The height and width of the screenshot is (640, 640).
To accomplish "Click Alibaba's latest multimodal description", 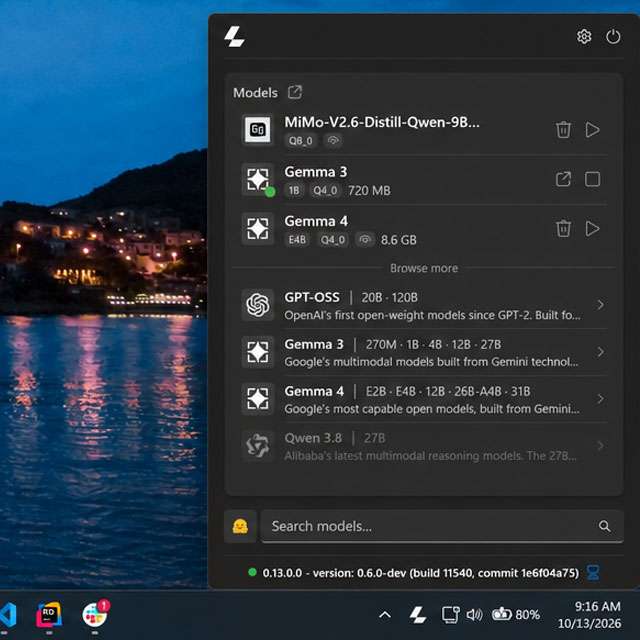I will 431,456.
